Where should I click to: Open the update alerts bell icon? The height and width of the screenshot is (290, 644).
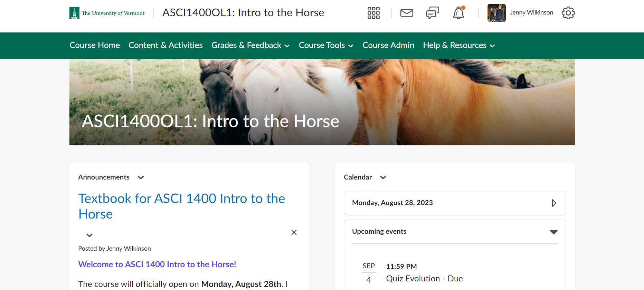pyautogui.click(x=458, y=13)
